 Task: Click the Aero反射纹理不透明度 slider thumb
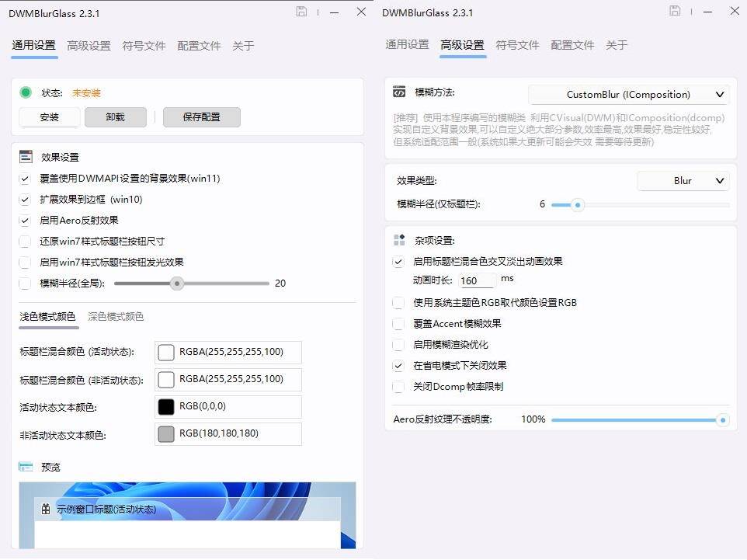click(x=723, y=420)
